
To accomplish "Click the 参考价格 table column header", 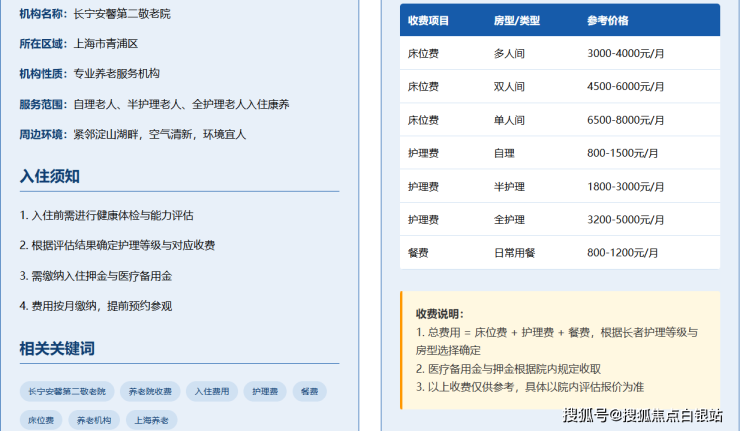I will [608, 21].
